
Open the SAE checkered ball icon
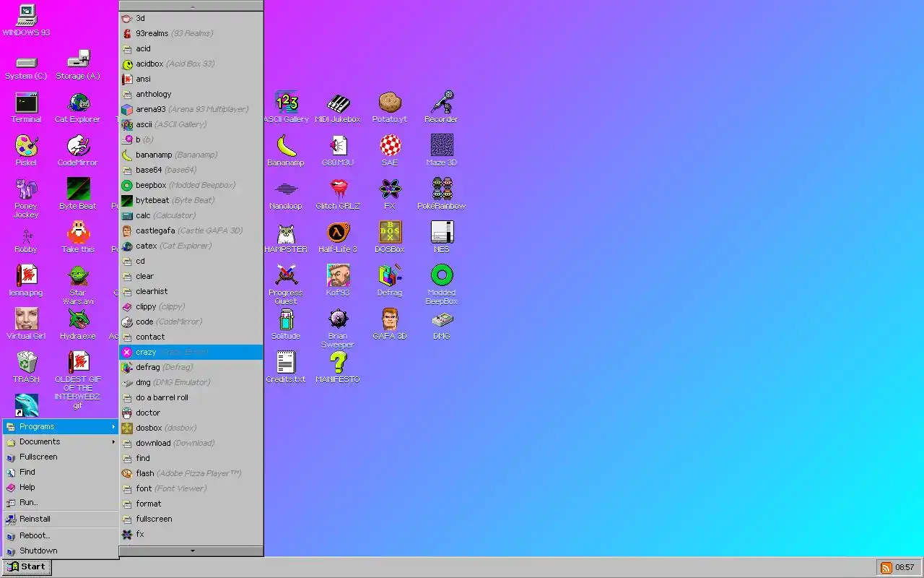(390, 151)
